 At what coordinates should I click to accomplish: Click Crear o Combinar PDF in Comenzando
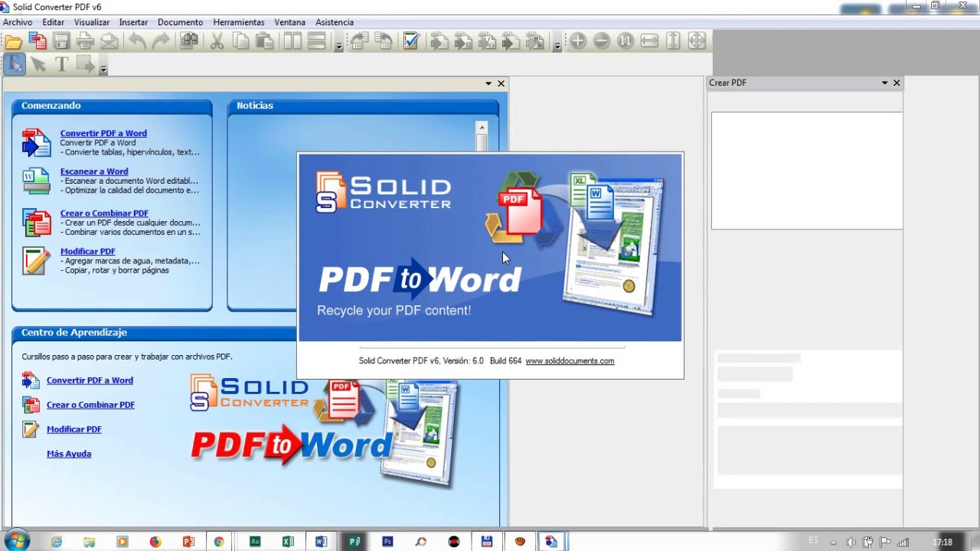(x=104, y=214)
